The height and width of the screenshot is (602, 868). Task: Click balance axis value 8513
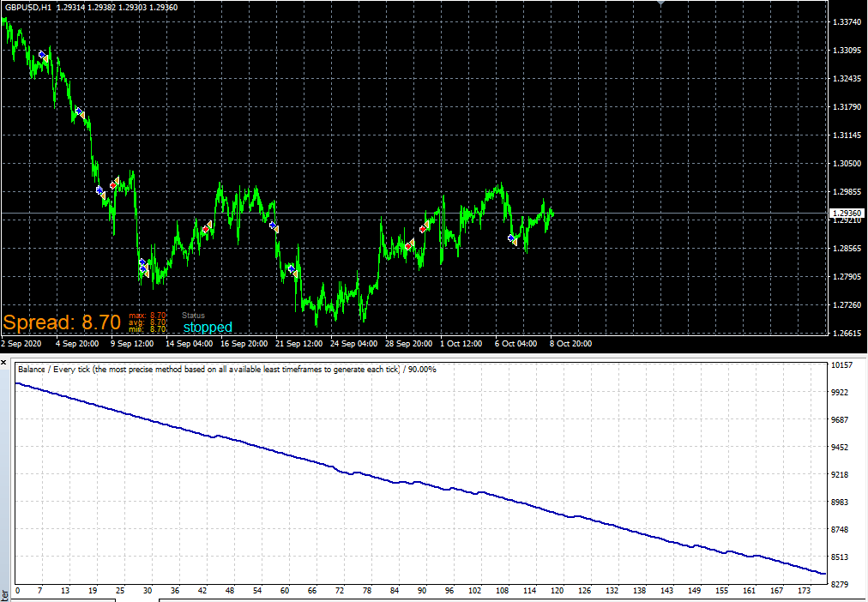841,557
